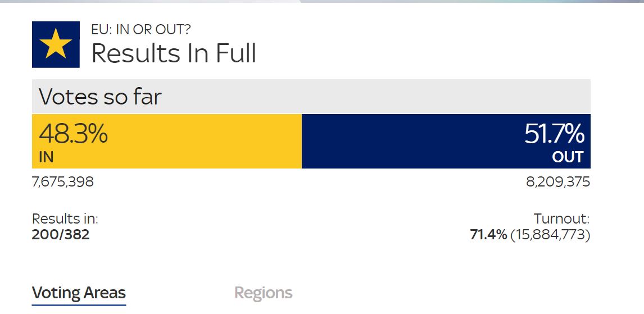The width and height of the screenshot is (644, 314).
Task: Click the 48.3% percentage figure
Action: 73,134
